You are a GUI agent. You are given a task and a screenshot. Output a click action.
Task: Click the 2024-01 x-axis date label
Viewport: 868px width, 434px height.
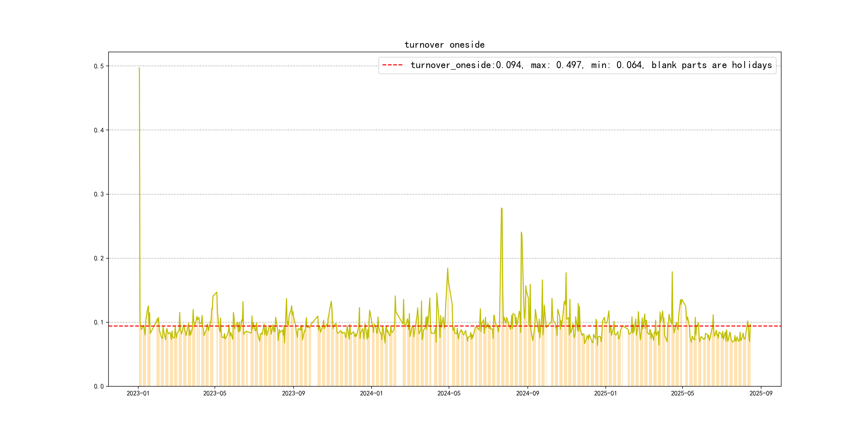[371, 394]
